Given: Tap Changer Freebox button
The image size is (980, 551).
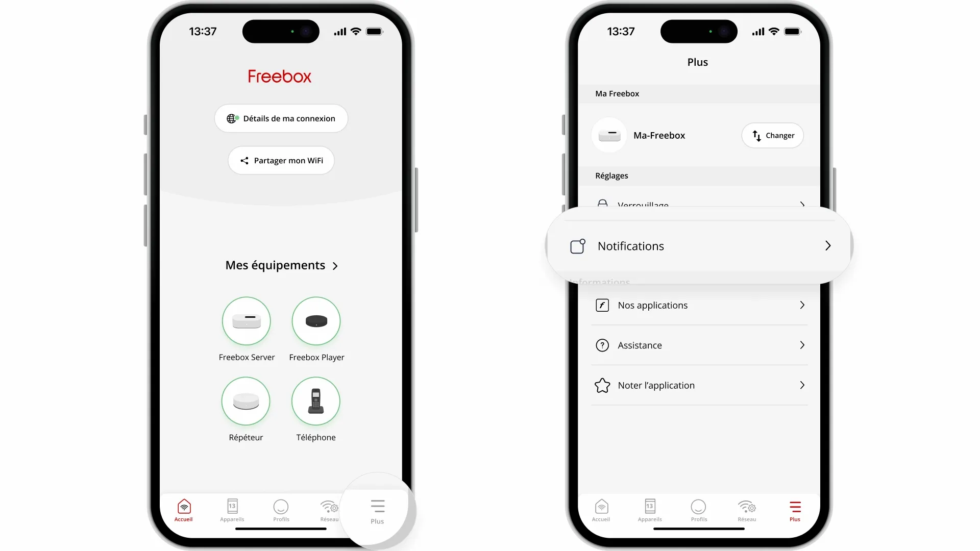Looking at the screenshot, I should pyautogui.click(x=773, y=135).
